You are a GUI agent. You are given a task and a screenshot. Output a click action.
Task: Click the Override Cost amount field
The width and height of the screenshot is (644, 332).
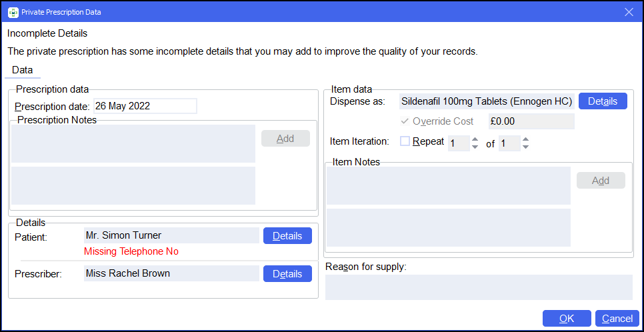point(530,121)
